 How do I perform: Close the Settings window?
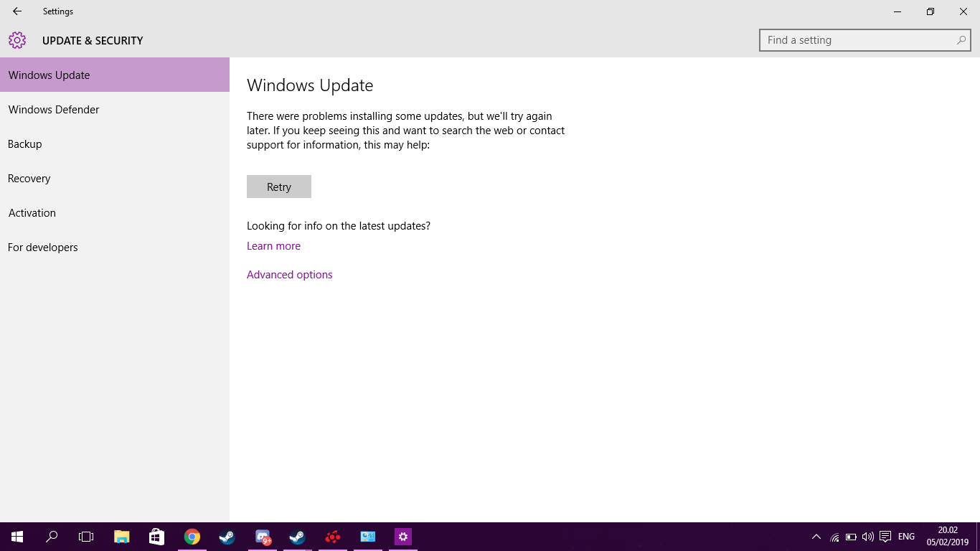(963, 11)
